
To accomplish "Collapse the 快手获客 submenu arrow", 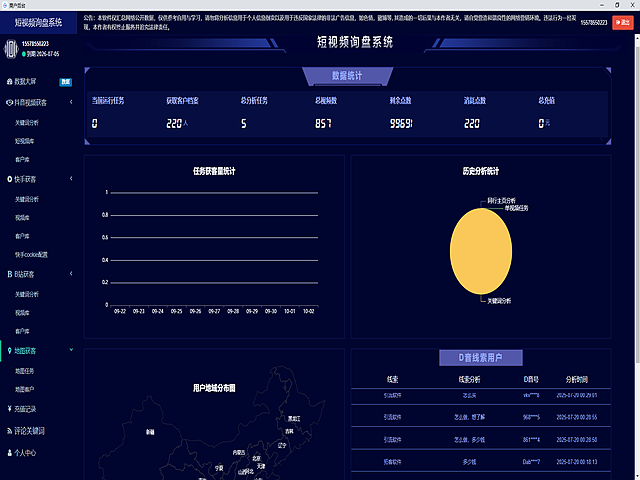I will [72, 179].
